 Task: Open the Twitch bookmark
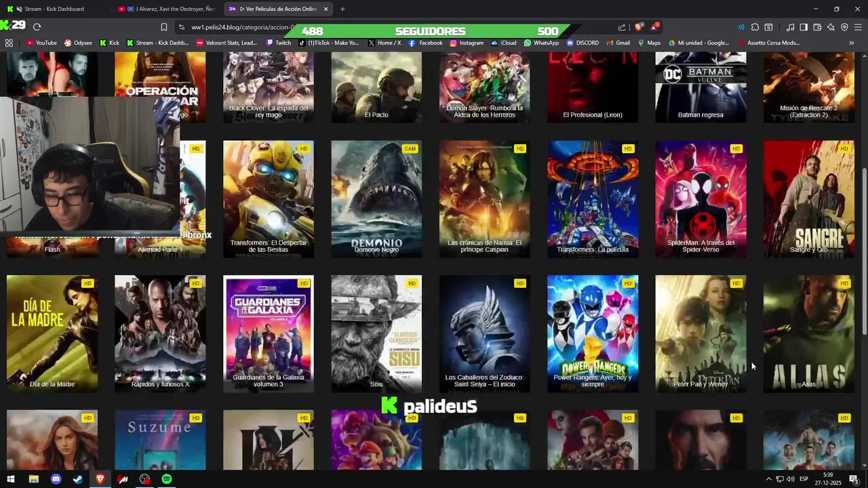[279, 43]
